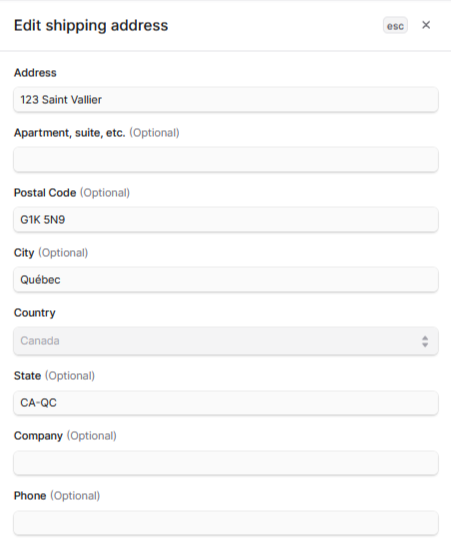
Task: Open the Country dropdown showing Canada
Action: (x=226, y=341)
